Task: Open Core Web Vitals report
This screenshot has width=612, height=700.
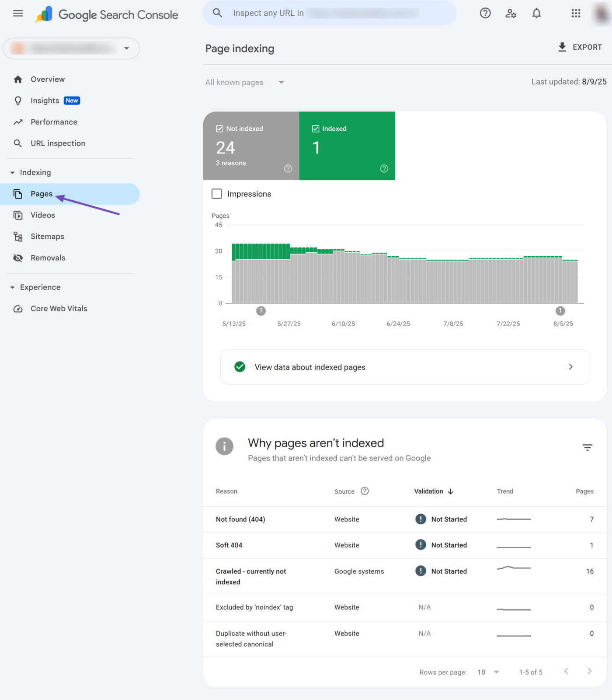Action: click(x=59, y=309)
